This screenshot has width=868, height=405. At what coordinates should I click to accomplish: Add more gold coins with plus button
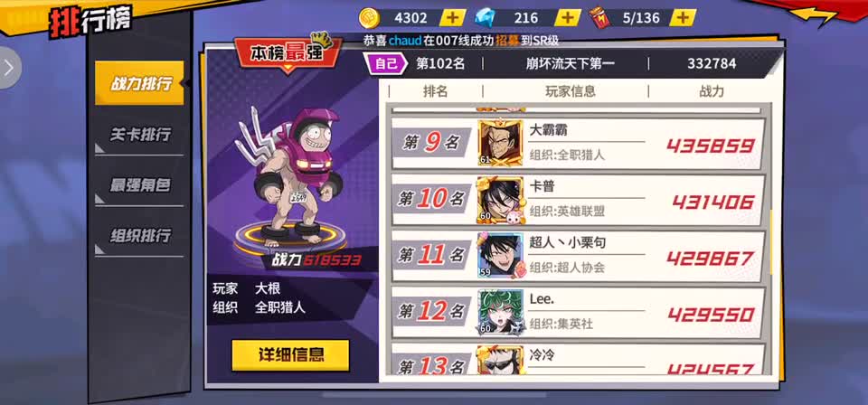452,18
